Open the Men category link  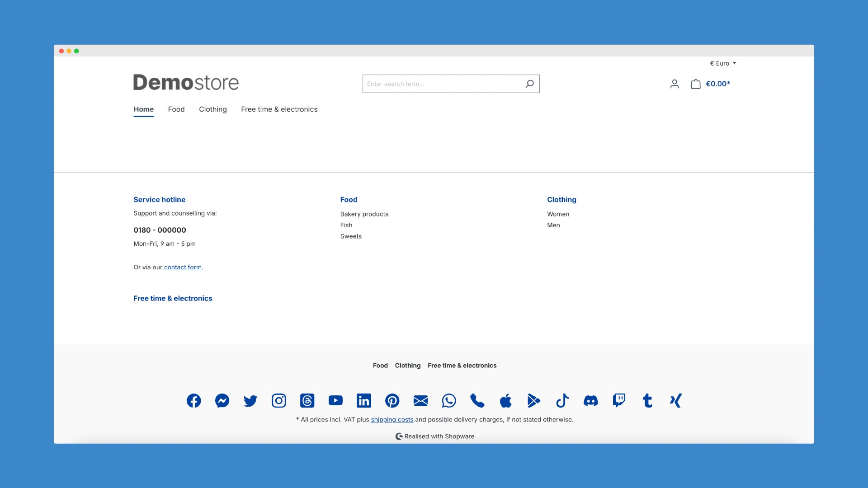[x=553, y=225]
